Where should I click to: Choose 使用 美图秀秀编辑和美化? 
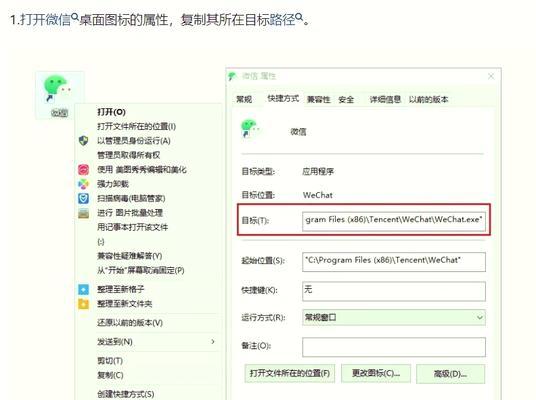coord(142,170)
